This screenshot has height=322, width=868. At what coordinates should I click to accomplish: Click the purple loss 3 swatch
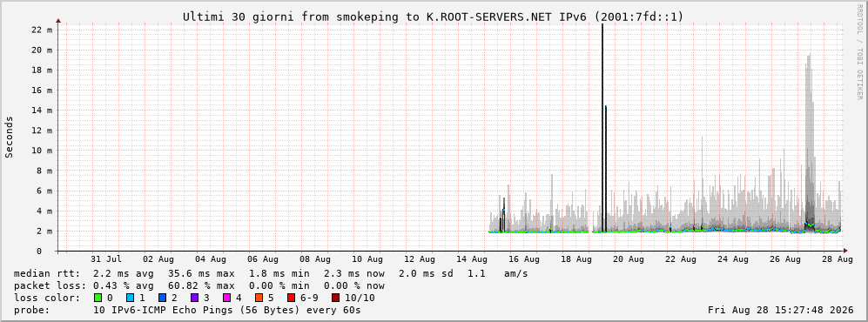(x=194, y=298)
